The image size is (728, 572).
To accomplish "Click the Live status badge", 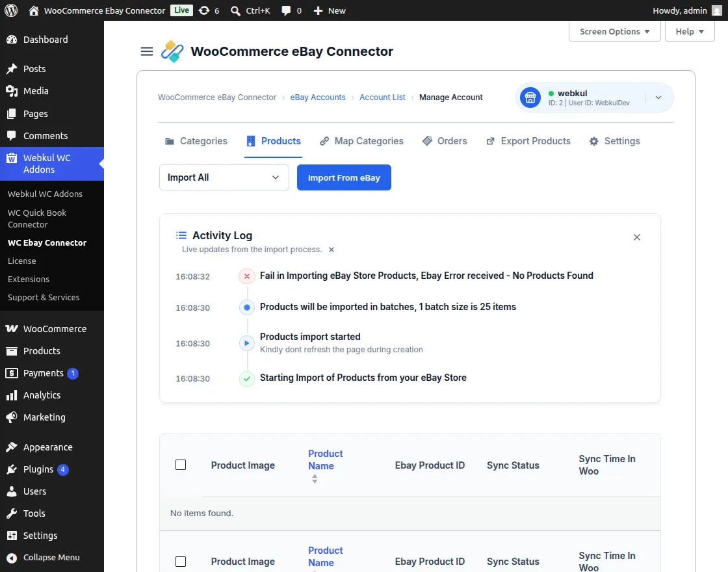I will click(181, 10).
